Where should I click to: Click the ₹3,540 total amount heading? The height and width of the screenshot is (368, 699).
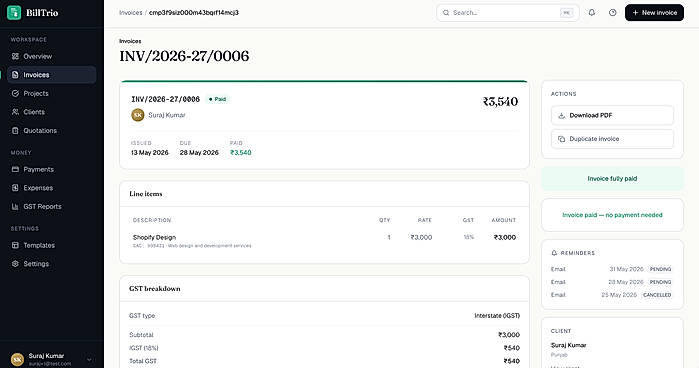point(500,102)
